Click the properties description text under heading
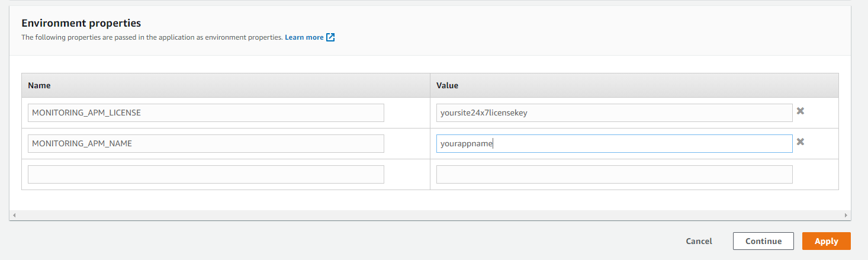 click(x=152, y=37)
